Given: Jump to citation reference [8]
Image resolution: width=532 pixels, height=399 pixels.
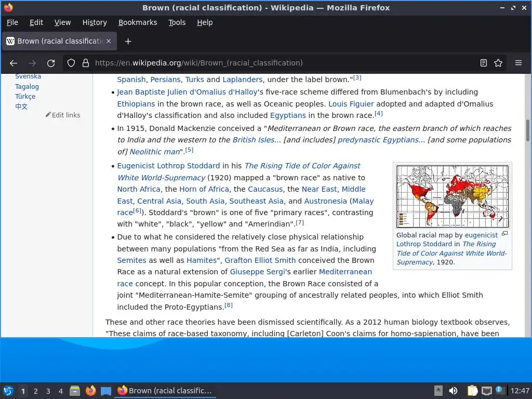Looking at the screenshot, I should click(229, 305).
